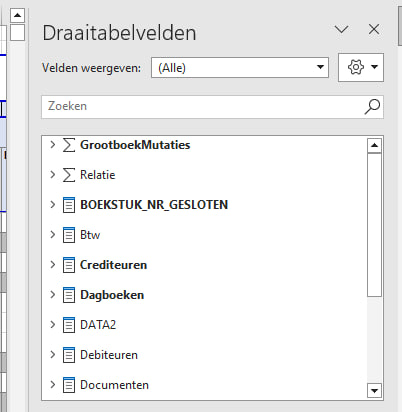Screen dimensions: 402x412
Task: Open the Velden weergeven (Alle) dropdown
Action: pyautogui.click(x=240, y=68)
